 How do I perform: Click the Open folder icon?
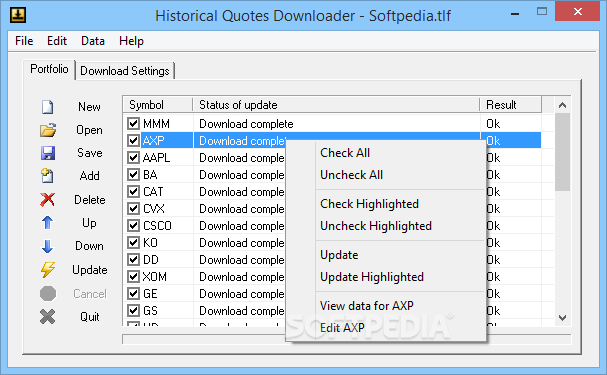pos(48,130)
